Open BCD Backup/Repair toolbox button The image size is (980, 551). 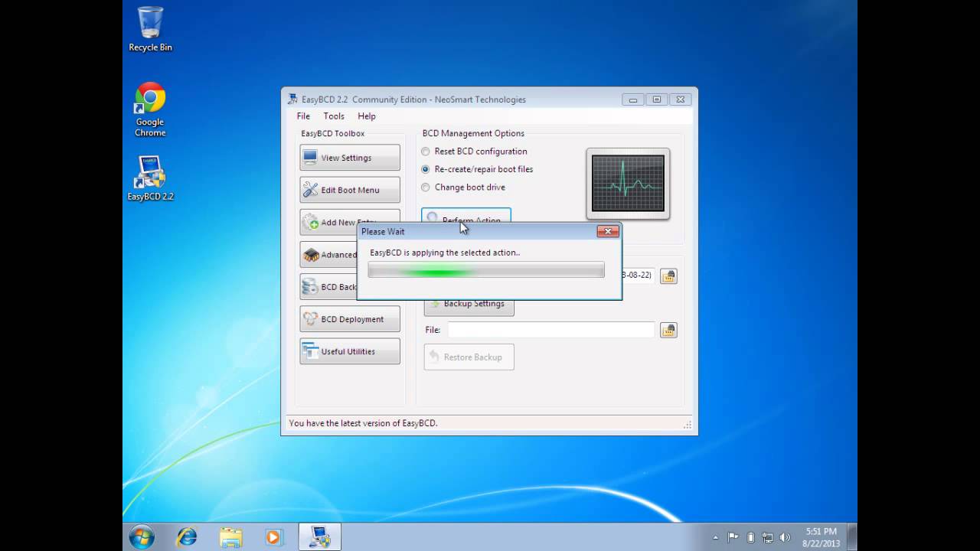[328, 287]
